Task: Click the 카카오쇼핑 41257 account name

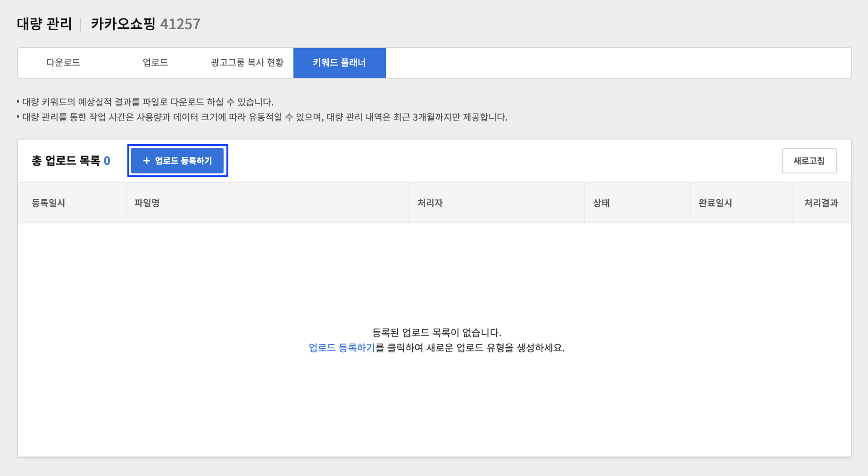Action: (145, 24)
